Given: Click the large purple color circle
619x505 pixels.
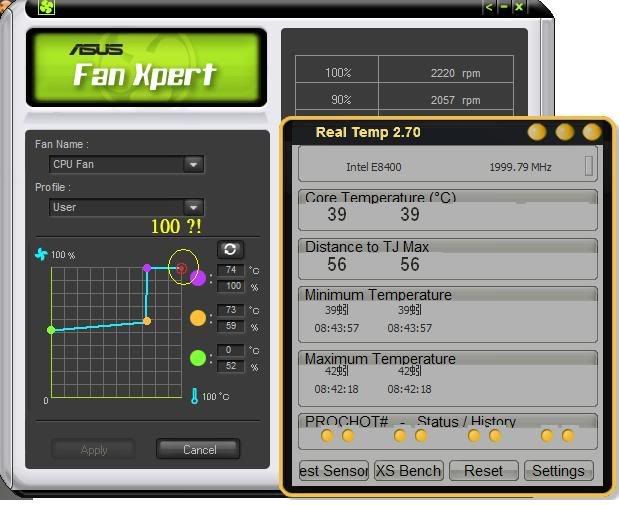Looking at the screenshot, I should pyautogui.click(x=198, y=278).
